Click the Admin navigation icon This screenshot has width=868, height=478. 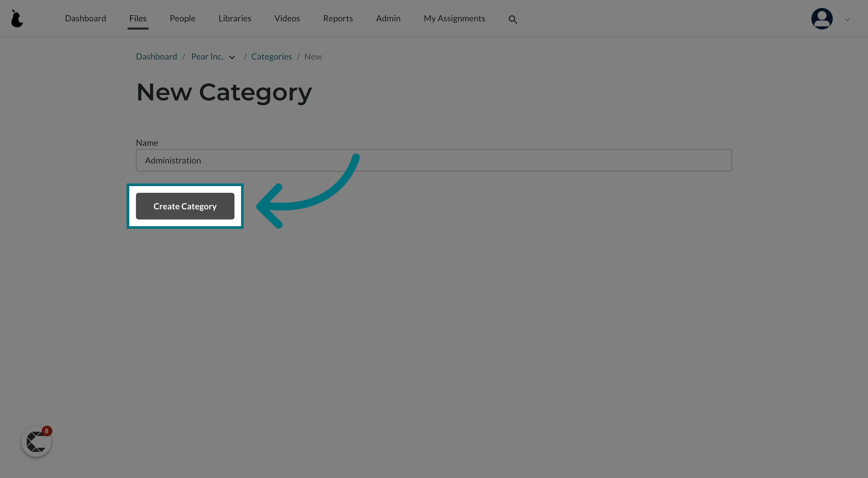388,18
